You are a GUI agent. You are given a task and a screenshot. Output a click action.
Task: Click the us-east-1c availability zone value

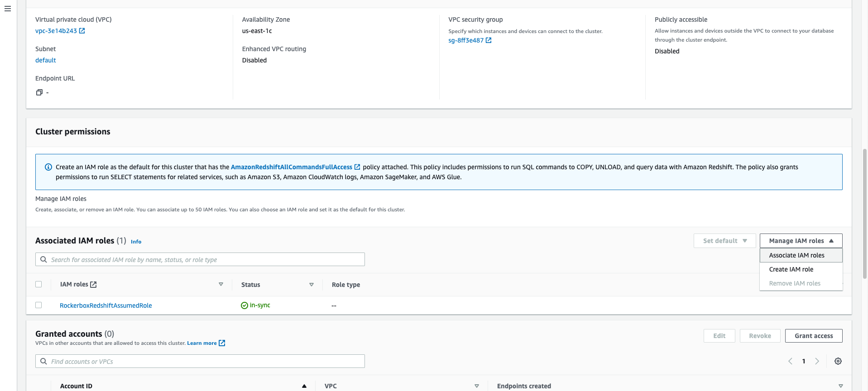click(x=257, y=31)
